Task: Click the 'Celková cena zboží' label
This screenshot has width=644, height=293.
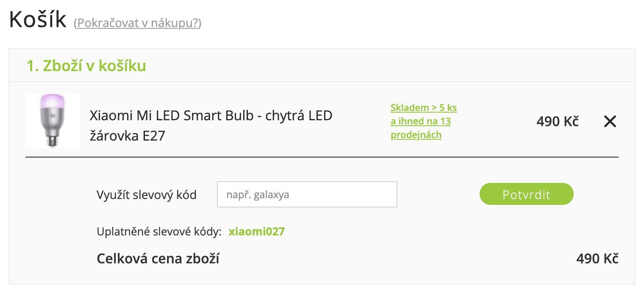Action: coord(158,258)
